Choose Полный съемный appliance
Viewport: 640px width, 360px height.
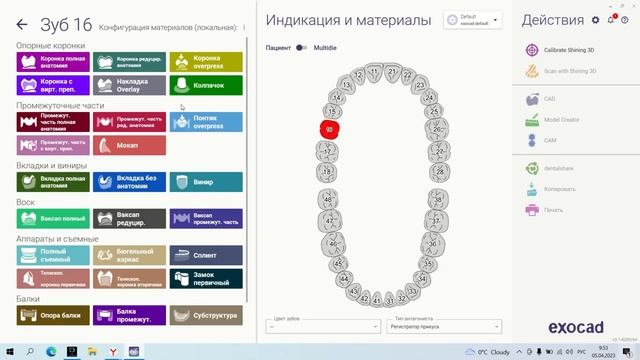(53, 256)
